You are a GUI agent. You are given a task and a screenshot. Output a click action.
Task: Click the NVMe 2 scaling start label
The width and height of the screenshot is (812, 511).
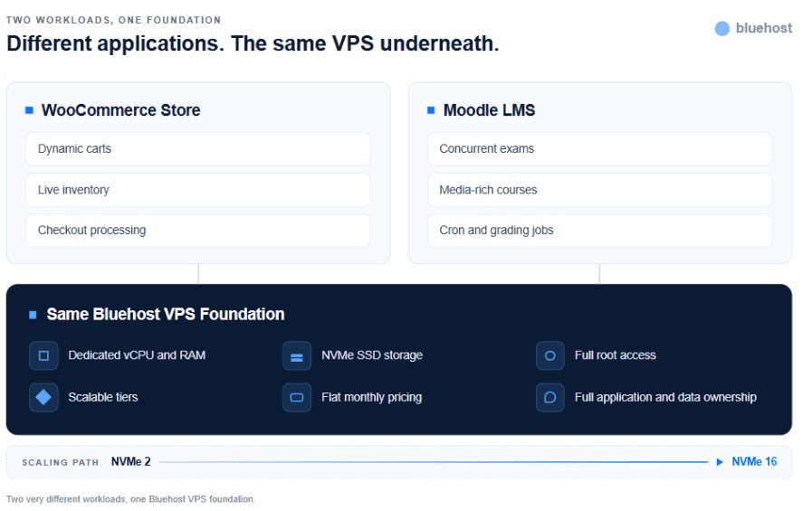(131, 462)
